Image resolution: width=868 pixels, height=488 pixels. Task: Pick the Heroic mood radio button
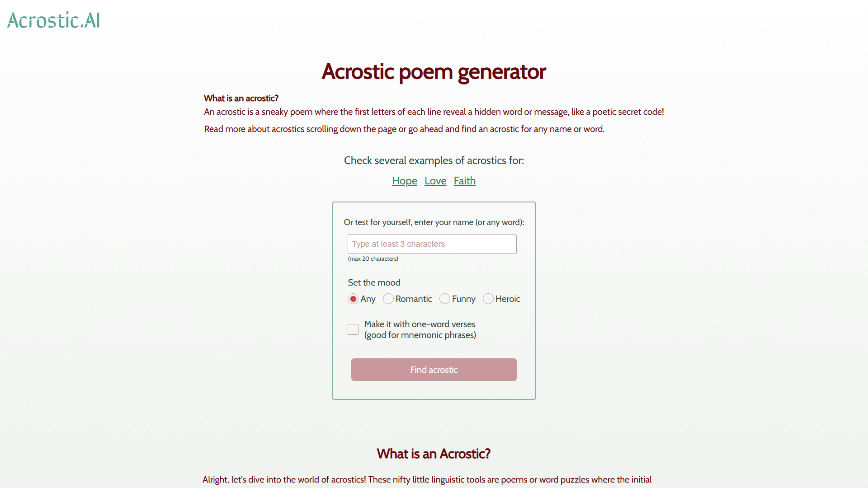[x=488, y=299]
